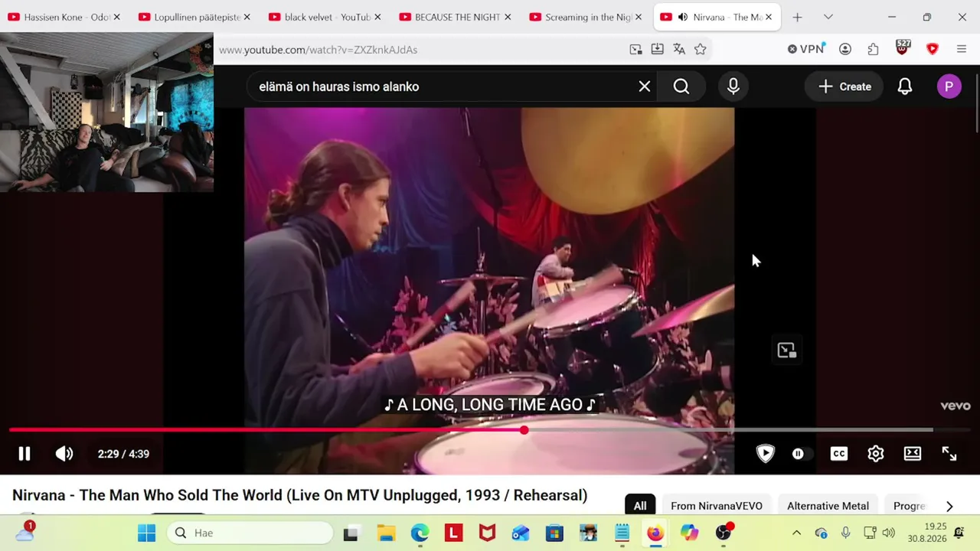This screenshot has width=980, height=551.
Task: Bookmark this page with the star
Action: tap(700, 49)
